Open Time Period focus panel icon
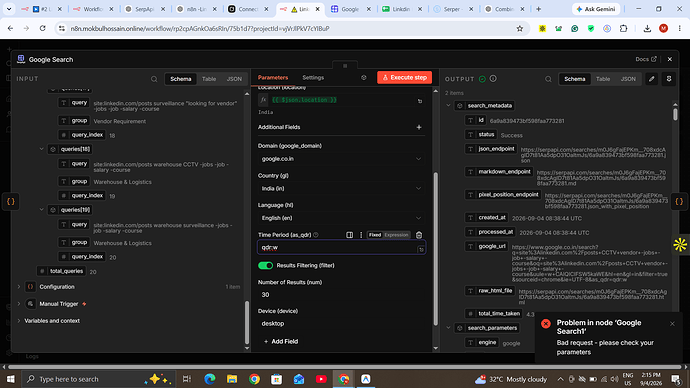The height and width of the screenshot is (388, 690). click(350, 235)
